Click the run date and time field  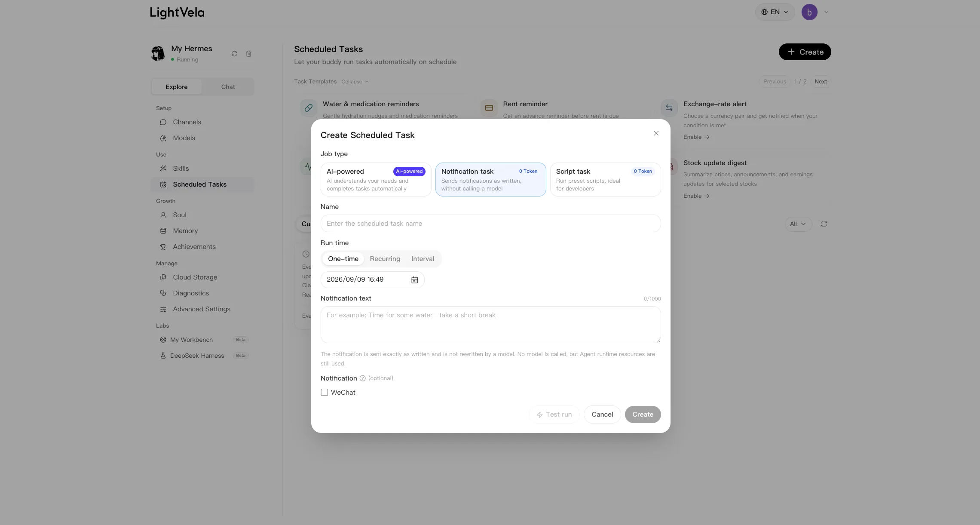[x=372, y=280]
